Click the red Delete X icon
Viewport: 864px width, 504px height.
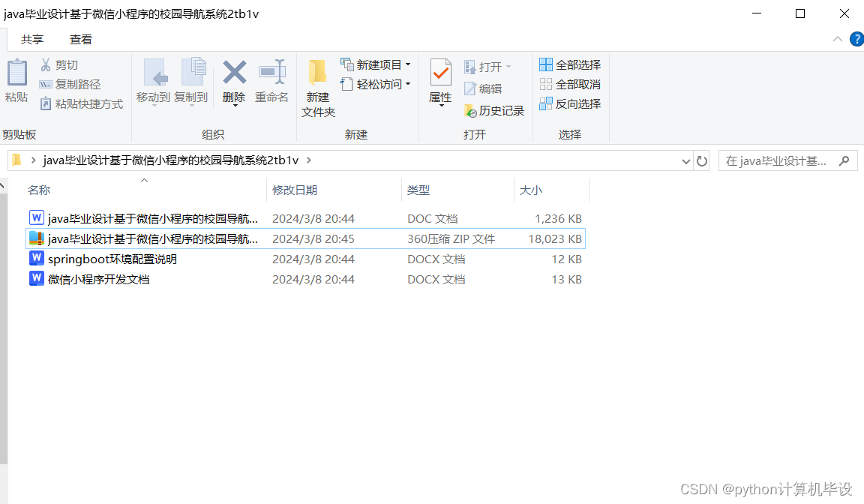(x=234, y=73)
